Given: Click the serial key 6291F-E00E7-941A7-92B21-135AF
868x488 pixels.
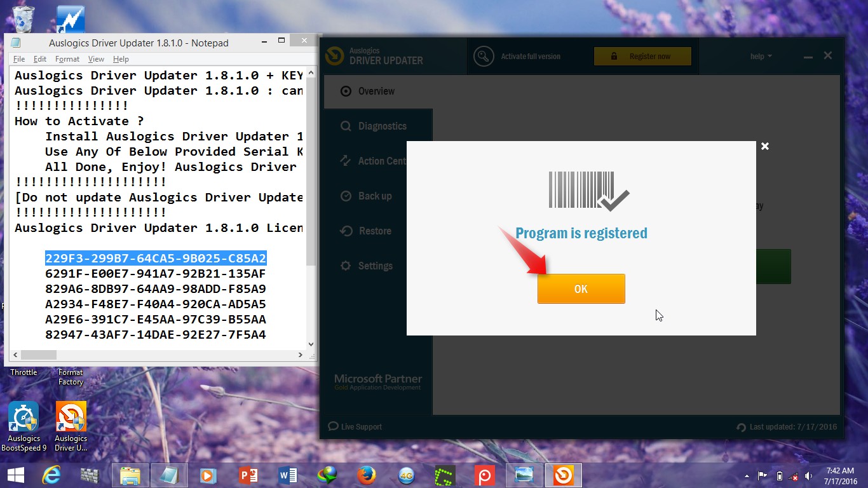Looking at the screenshot, I should [x=156, y=273].
